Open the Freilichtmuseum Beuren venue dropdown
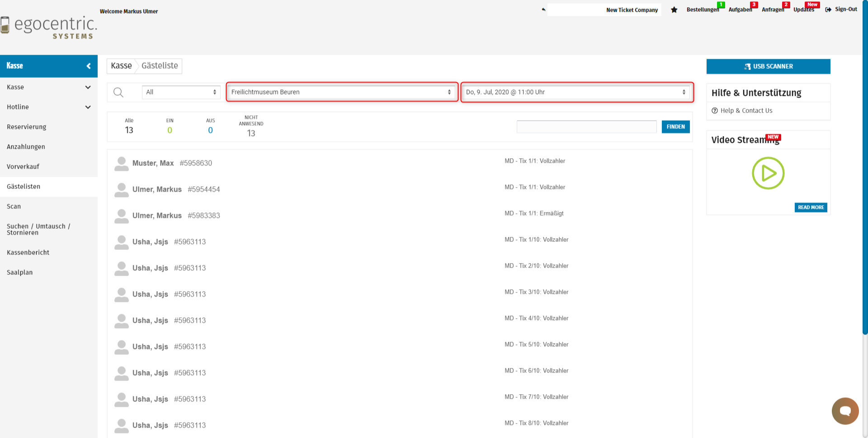 342,92
